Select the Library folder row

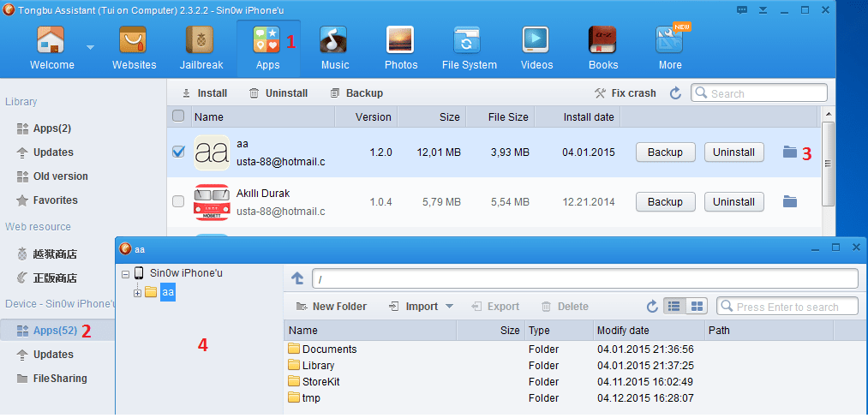576,366
